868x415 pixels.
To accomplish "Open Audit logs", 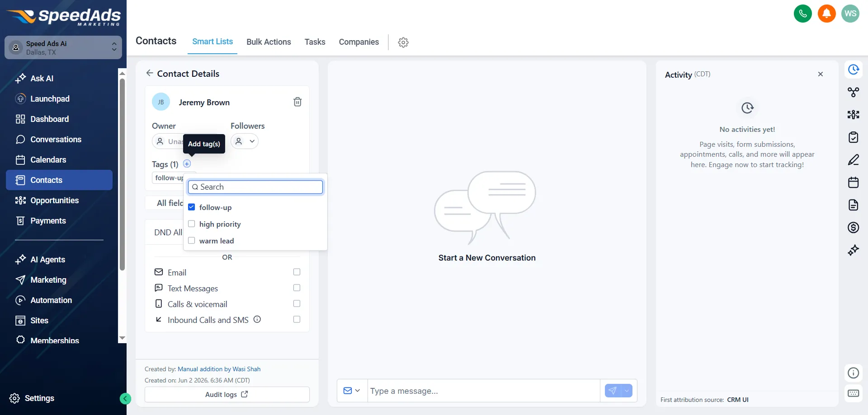I will point(227,394).
